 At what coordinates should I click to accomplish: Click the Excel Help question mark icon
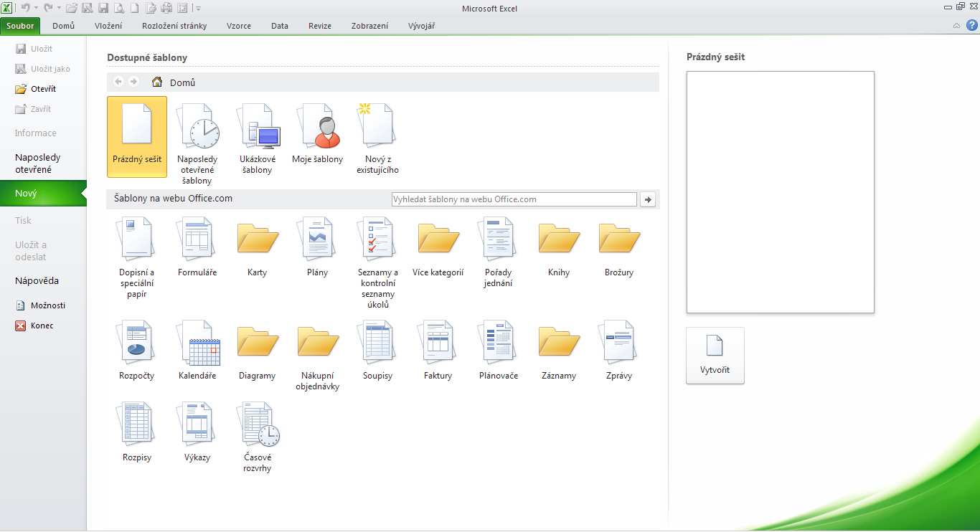tap(971, 26)
